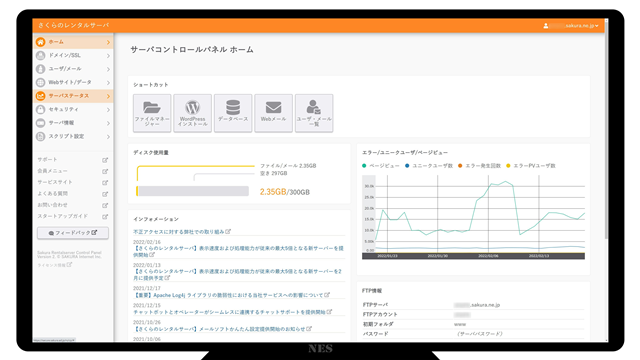Expand the ホーム menu chevron

pyautogui.click(x=108, y=42)
